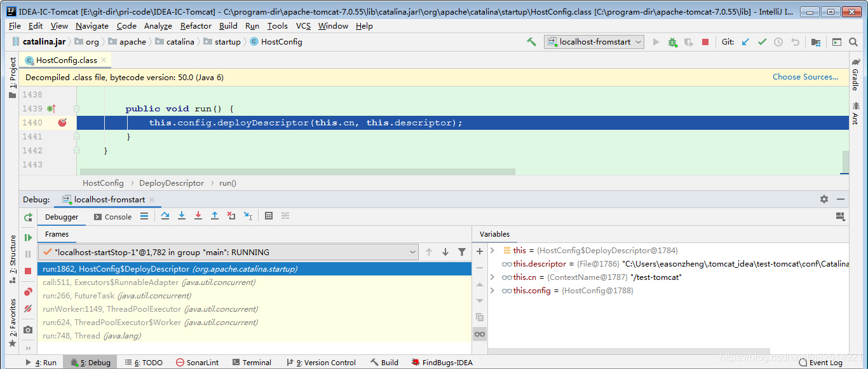Add new watch with plus icon
The height and width of the screenshot is (369, 868).
[480, 251]
